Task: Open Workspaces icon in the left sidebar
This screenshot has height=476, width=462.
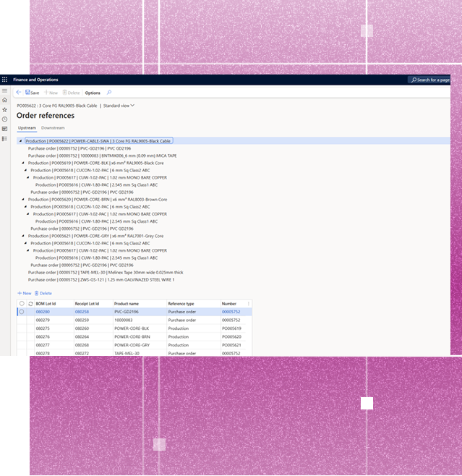Action: 4,128
